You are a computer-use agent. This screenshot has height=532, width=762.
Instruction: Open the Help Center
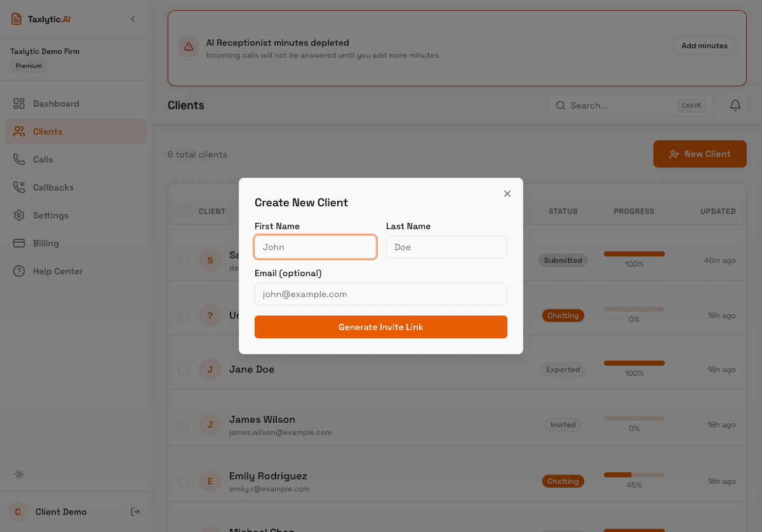click(x=58, y=271)
